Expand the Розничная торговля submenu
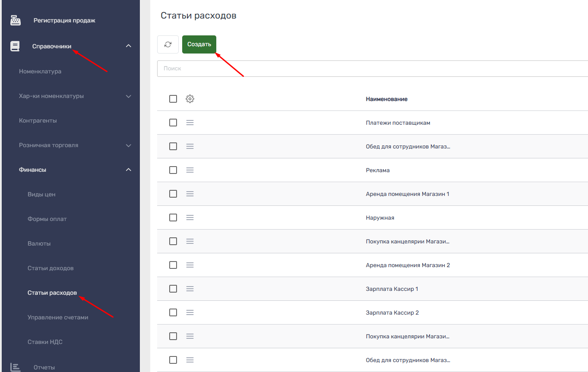This screenshot has width=588, height=372. click(x=128, y=145)
